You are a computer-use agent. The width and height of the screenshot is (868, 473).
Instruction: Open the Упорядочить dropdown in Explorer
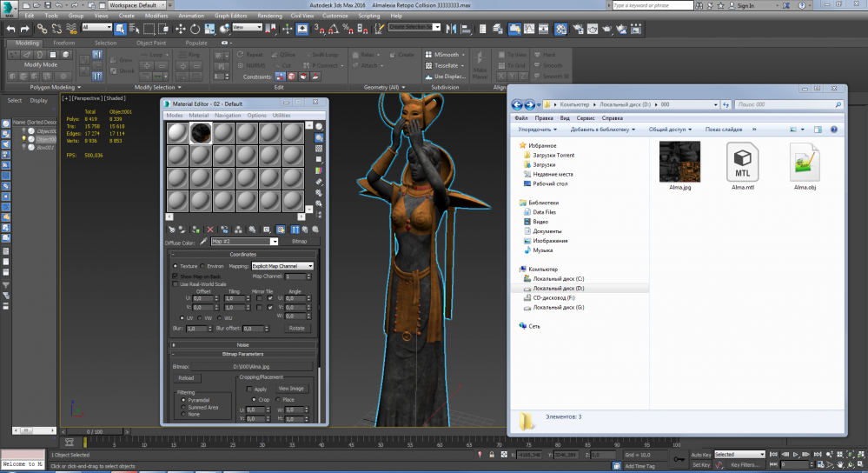coord(537,130)
